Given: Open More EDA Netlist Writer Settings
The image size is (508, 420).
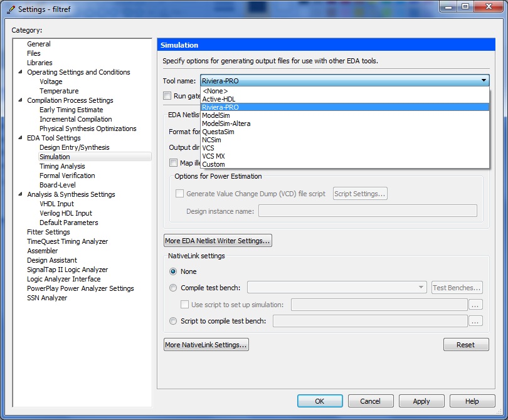Looking at the screenshot, I should [218, 241].
